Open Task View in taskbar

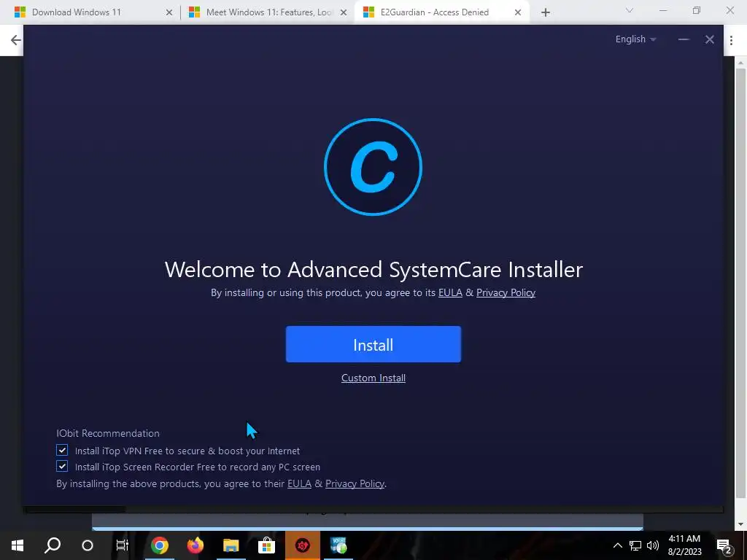(x=123, y=545)
